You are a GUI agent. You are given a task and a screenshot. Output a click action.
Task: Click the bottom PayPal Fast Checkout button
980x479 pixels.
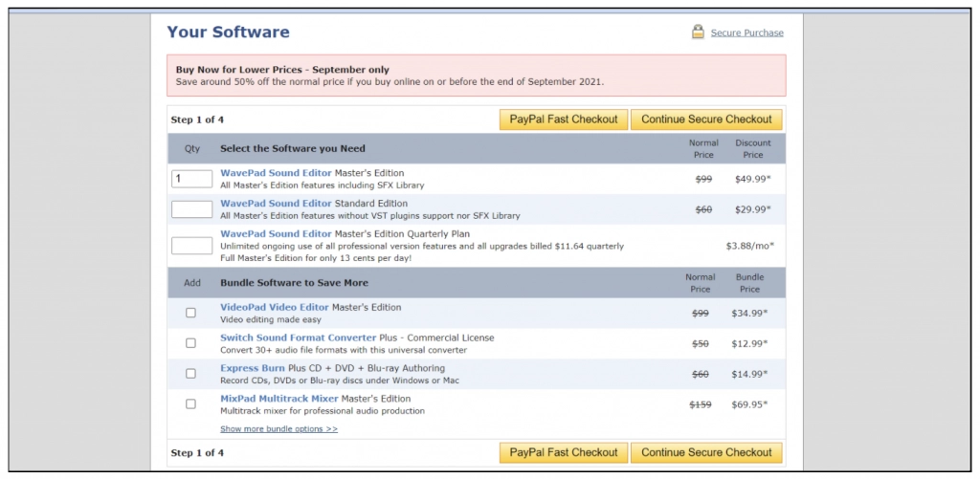click(x=563, y=452)
